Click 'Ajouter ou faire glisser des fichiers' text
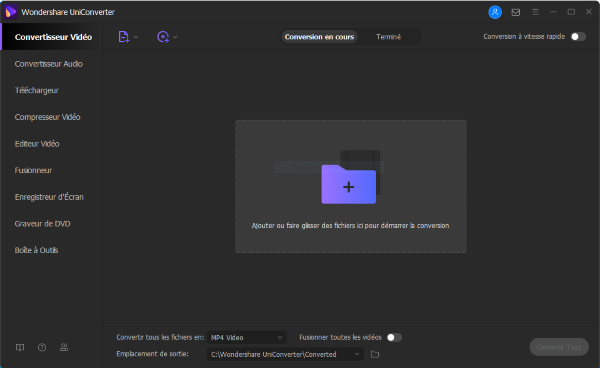The height and width of the screenshot is (368, 600). coord(350,226)
